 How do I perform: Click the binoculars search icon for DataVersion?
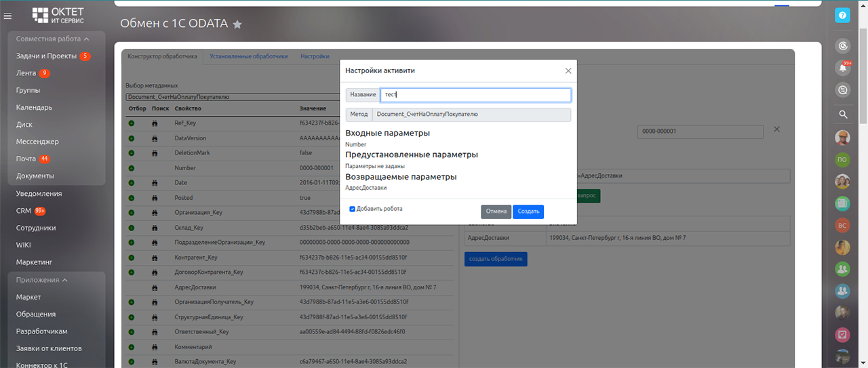pos(155,138)
